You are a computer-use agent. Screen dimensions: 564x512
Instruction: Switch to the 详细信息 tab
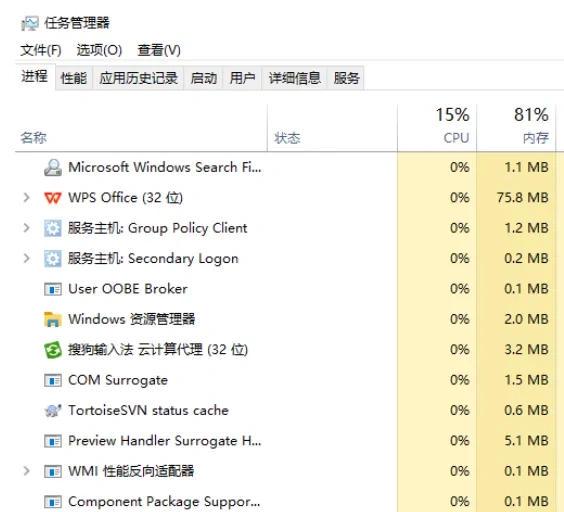tap(294, 78)
